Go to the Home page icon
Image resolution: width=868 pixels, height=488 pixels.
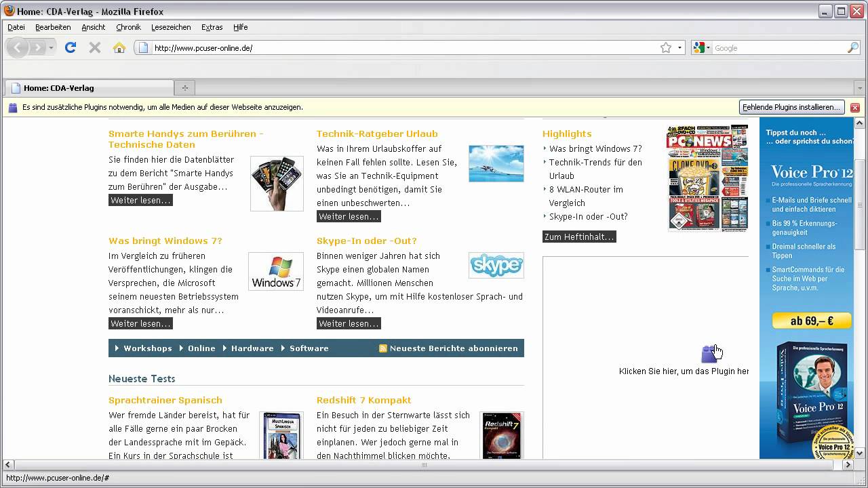[119, 47]
